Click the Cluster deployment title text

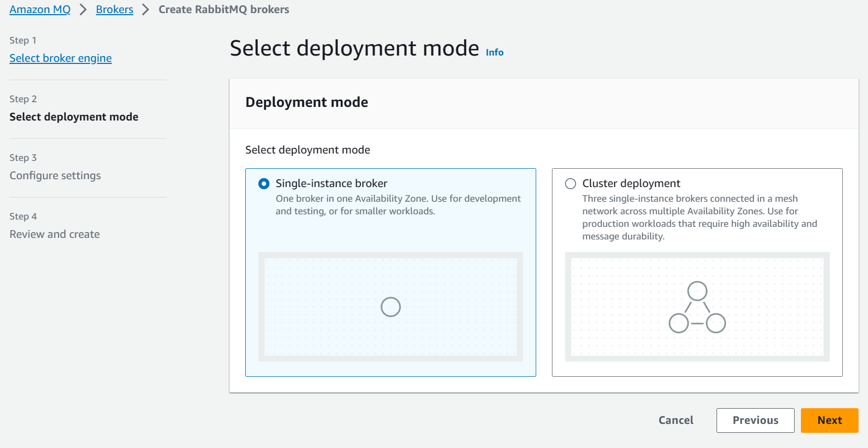[631, 183]
